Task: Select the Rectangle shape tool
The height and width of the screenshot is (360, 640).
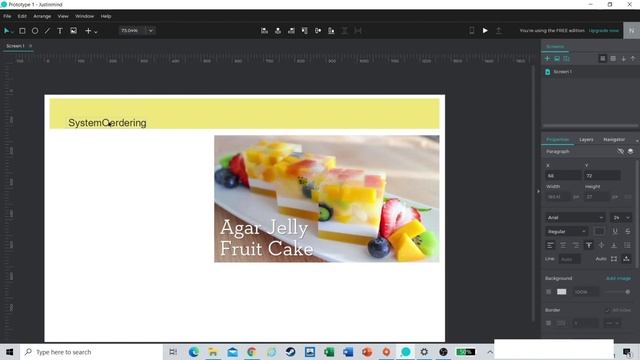Action: 22,31
